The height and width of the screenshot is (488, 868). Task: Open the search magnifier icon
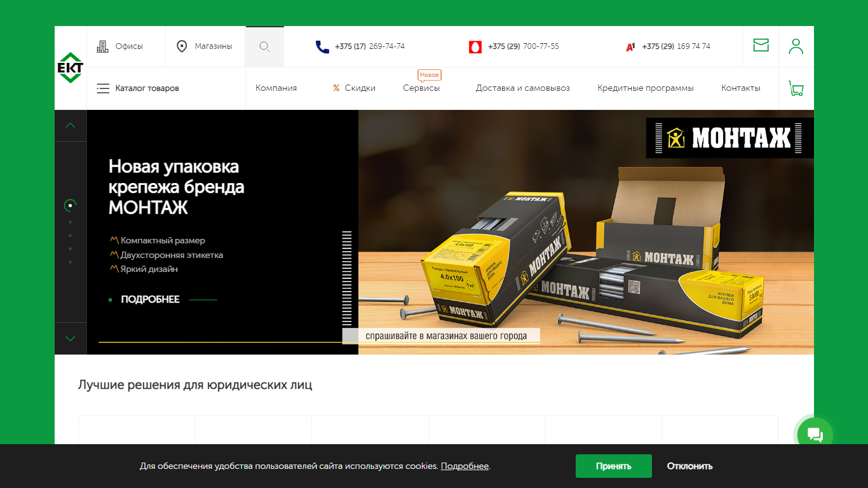pos(265,46)
